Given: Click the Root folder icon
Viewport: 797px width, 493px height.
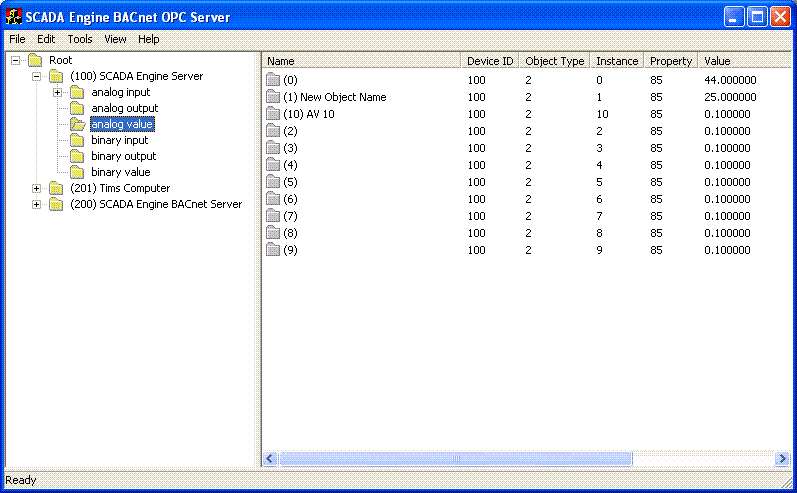Looking at the screenshot, I should point(35,60).
